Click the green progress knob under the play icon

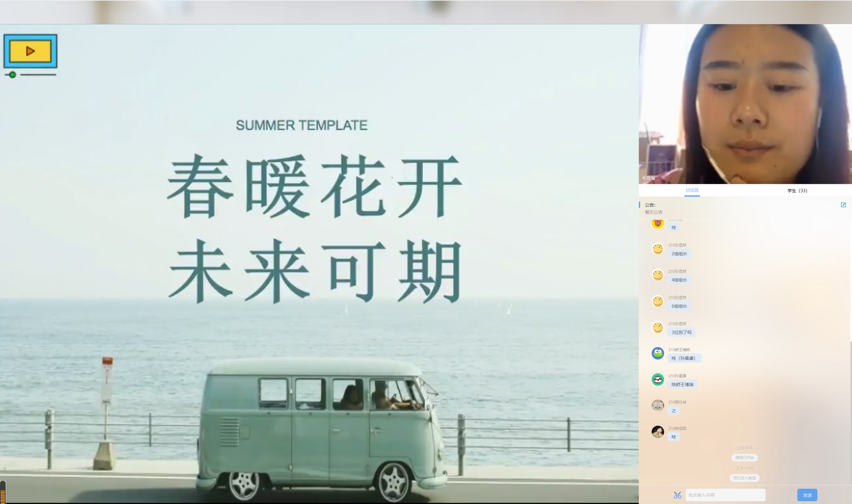click(12, 75)
